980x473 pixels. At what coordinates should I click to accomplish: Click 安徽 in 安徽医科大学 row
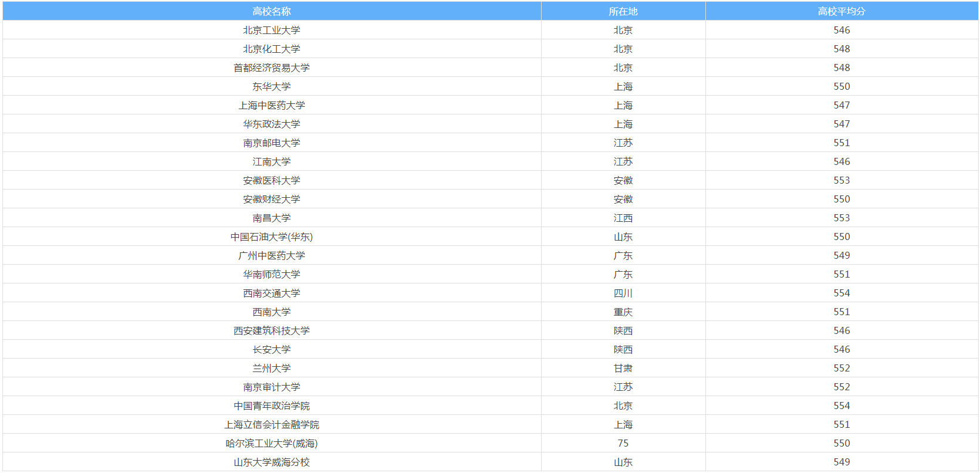623,180
